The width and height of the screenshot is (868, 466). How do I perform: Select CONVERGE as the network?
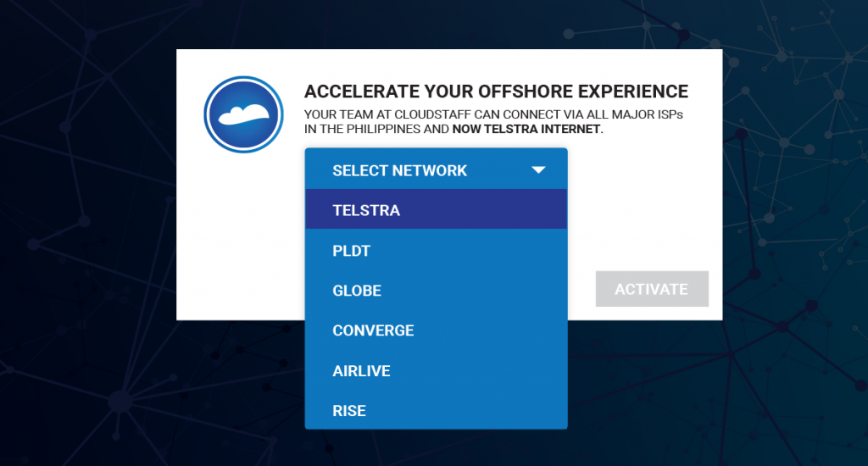pos(373,330)
